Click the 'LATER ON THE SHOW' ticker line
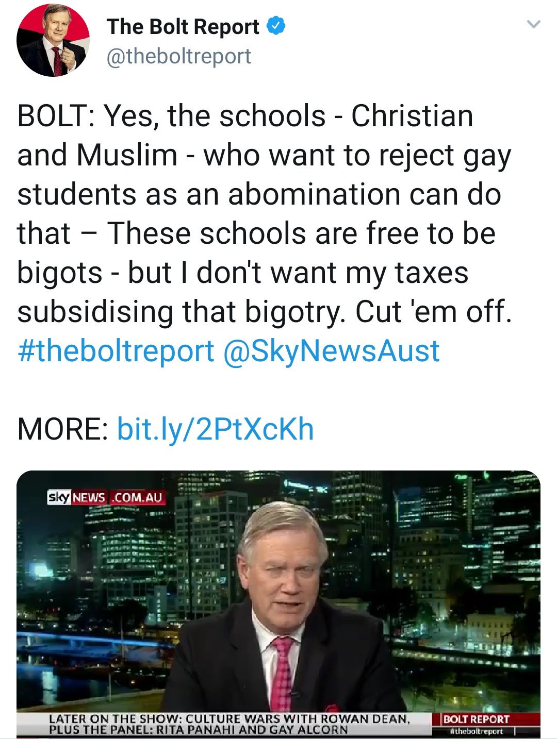557x756 pixels. (x=230, y=718)
